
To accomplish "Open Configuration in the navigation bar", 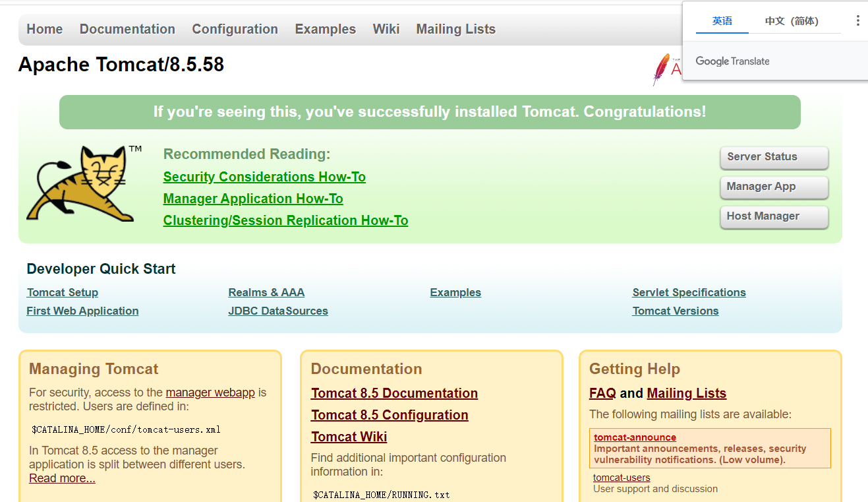I will pos(235,29).
